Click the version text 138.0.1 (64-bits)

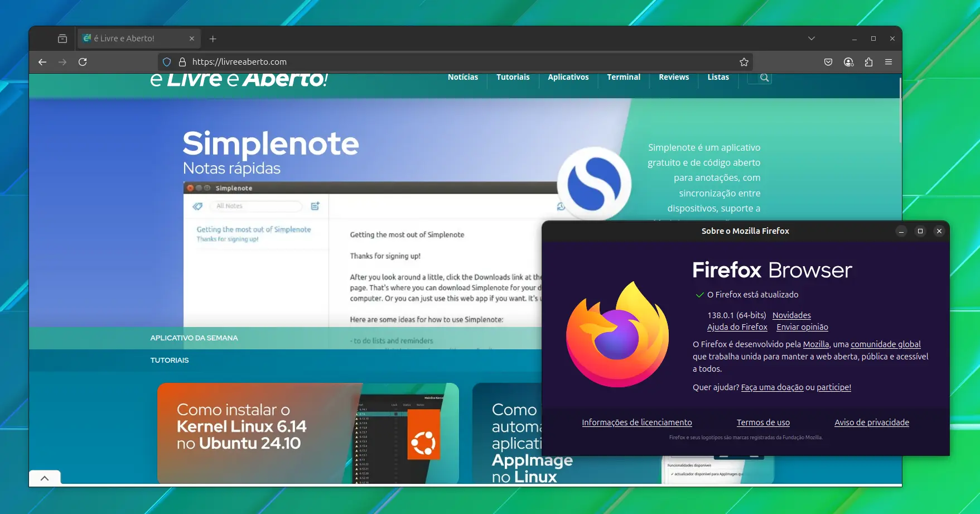tap(737, 315)
